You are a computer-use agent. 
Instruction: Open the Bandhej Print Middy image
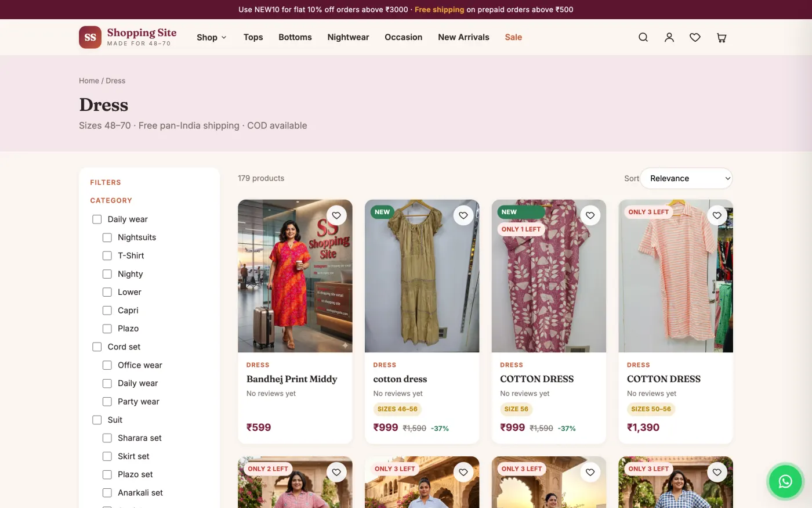coord(295,276)
